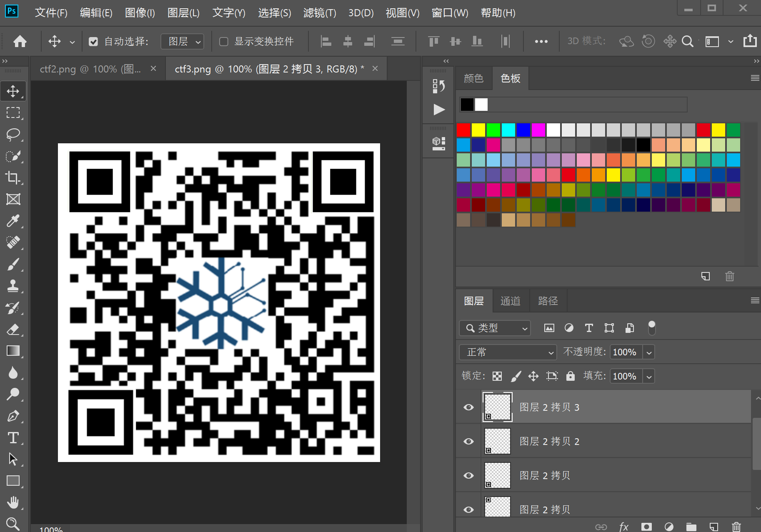Choose the Horizontal Type tool
Viewport: 761px width, 532px height.
pos(13,438)
